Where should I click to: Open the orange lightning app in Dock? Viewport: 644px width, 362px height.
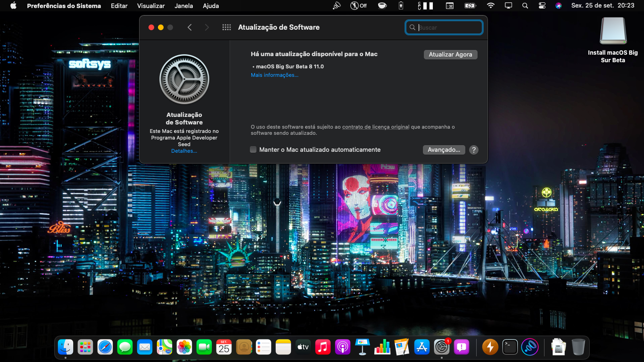(x=490, y=347)
